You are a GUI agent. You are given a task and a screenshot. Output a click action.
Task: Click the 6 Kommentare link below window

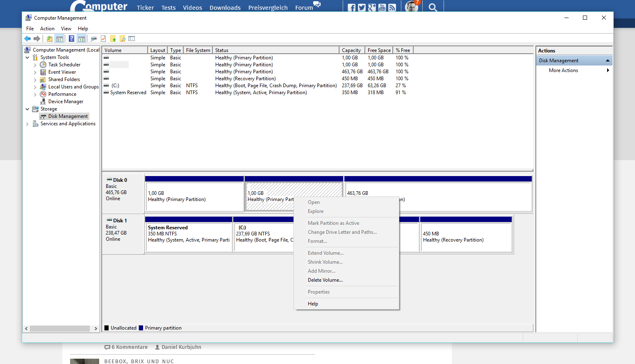(126, 347)
